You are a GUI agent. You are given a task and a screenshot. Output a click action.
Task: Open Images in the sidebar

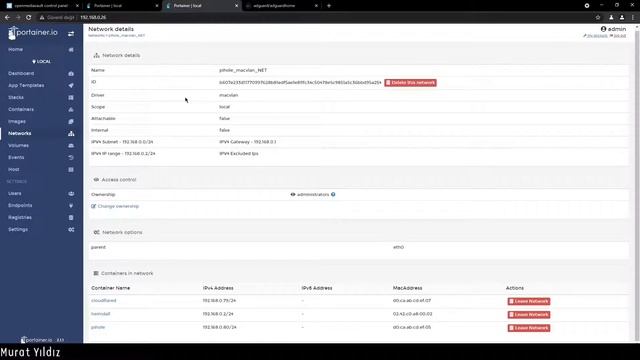point(17,121)
